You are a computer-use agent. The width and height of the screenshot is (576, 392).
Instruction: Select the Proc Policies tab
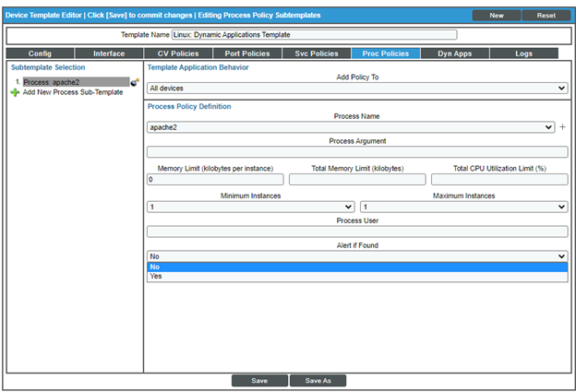(x=386, y=53)
